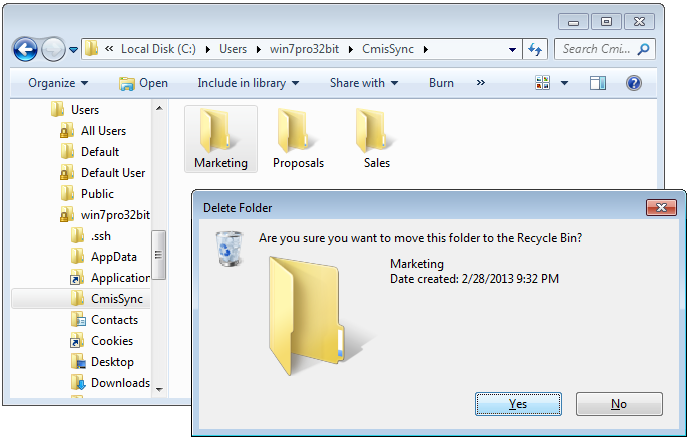Click the folder icon in address bar
The height and width of the screenshot is (439, 688).
pyautogui.click(x=91, y=49)
